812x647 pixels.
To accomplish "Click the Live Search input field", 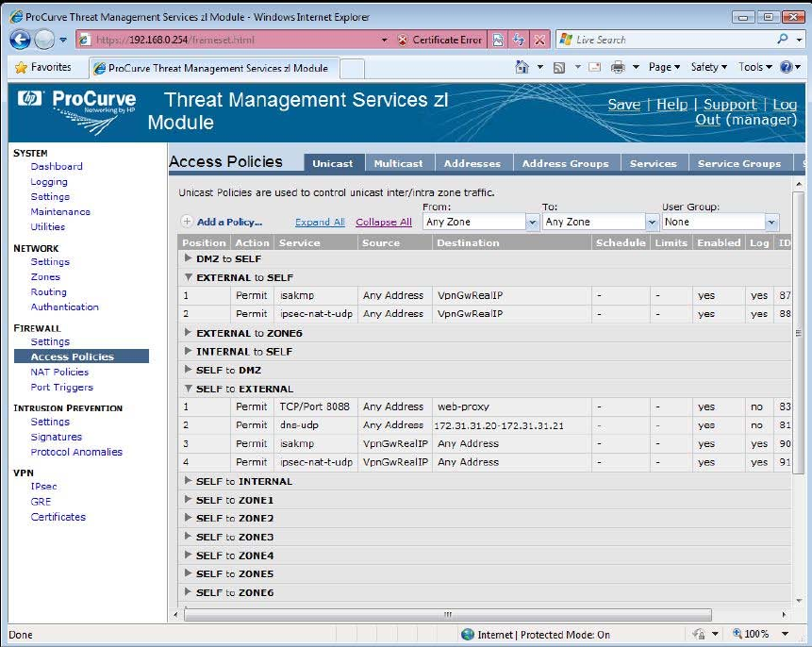I will 668,40.
